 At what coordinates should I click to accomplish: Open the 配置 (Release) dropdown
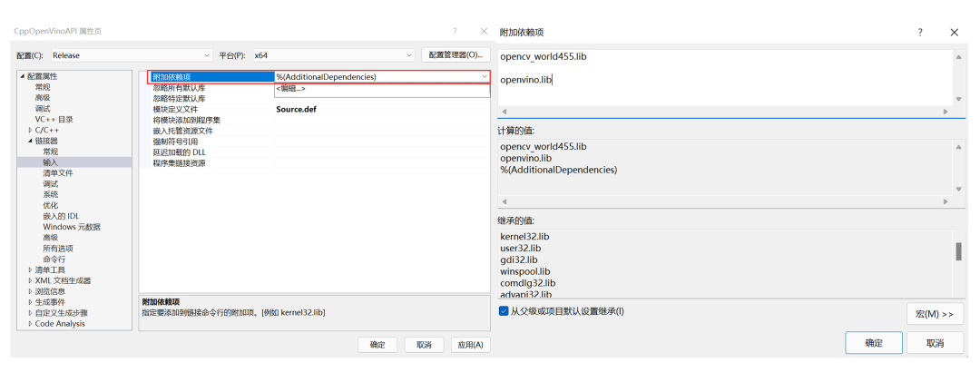pyautogui.click(x=132, y=55)
